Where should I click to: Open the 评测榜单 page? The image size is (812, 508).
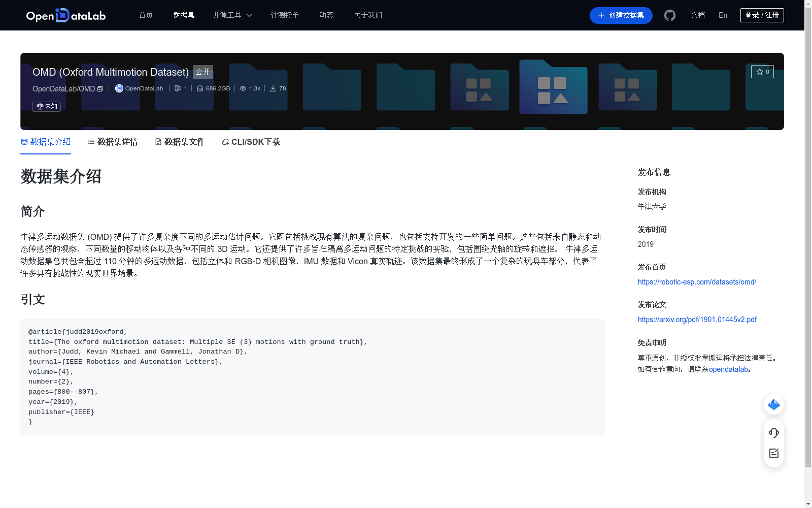click(285, 15)
